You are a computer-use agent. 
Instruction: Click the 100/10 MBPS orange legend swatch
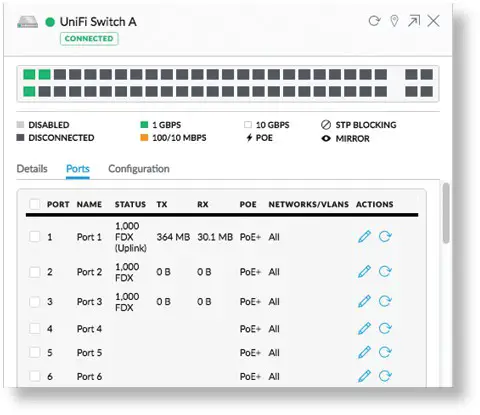[144, 138]
